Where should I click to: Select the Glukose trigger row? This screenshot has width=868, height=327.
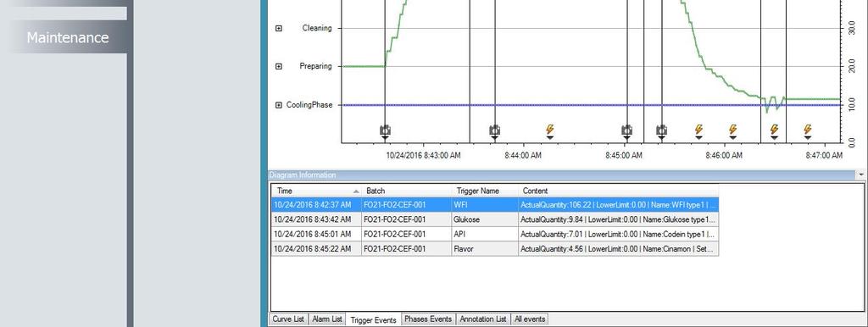495,219
